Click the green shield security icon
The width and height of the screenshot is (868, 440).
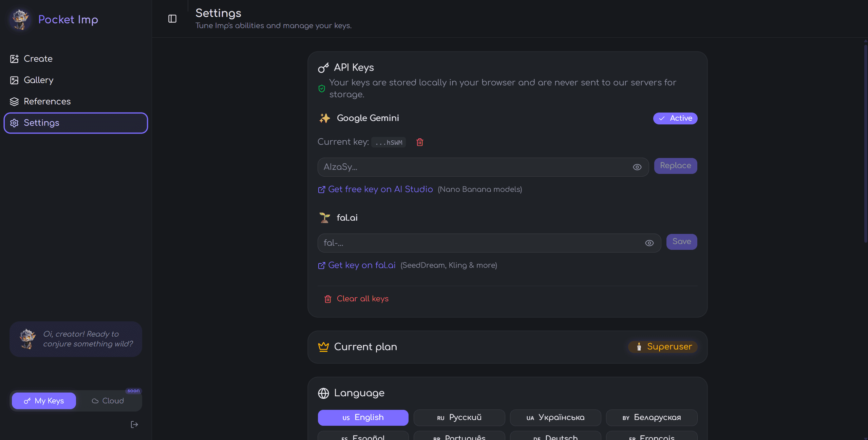tap(322, 89)
